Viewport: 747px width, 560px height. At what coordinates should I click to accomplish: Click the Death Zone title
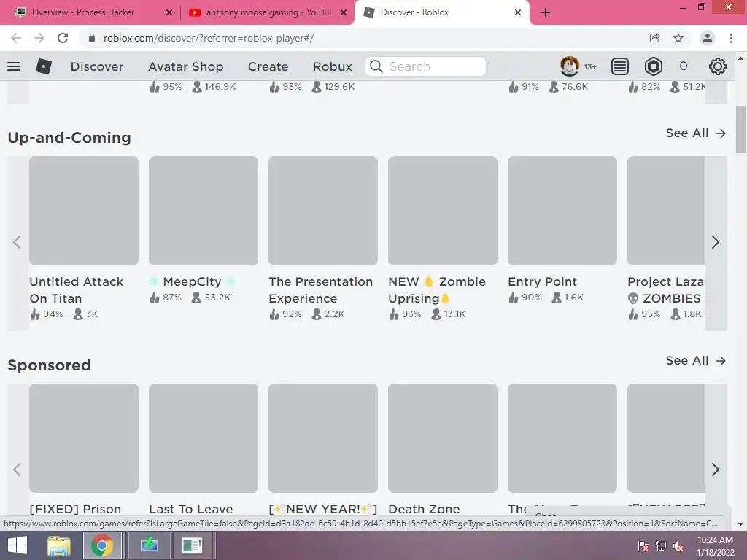click(x=424, y=509)
